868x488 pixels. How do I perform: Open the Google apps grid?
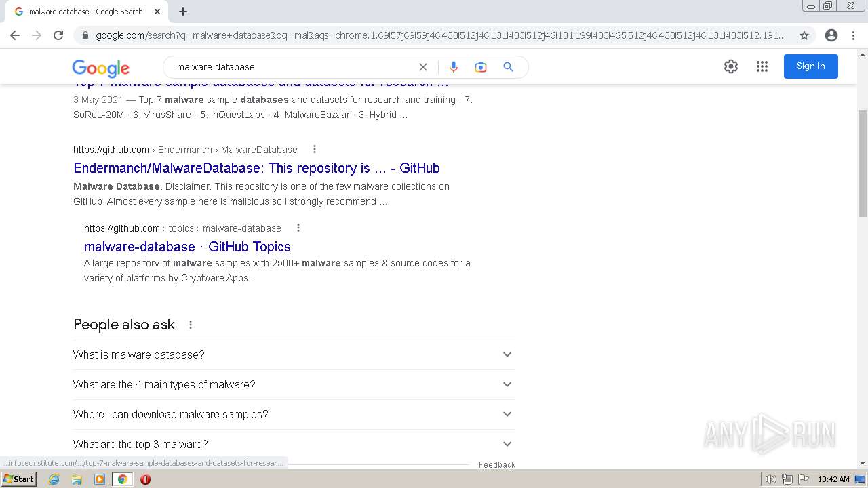(x=762, y=66)
